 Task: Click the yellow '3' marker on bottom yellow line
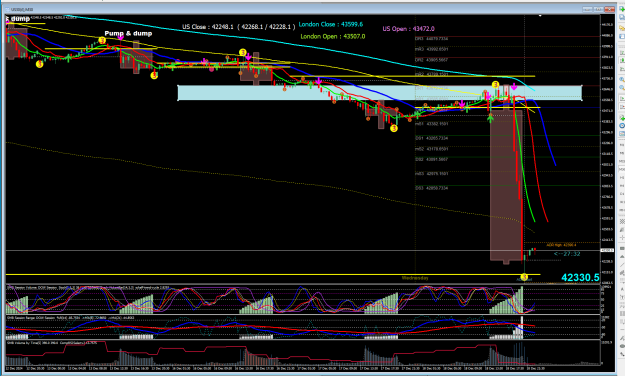[524, 276]
